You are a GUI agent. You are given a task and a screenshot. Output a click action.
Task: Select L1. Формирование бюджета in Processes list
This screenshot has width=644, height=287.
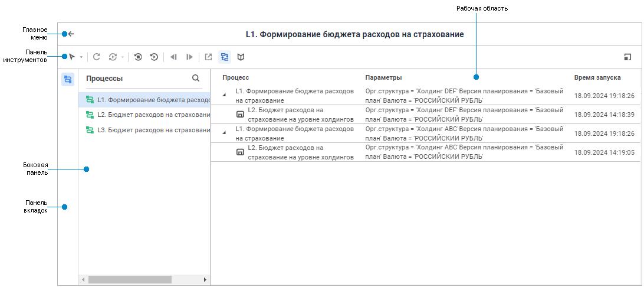(144, 99)
